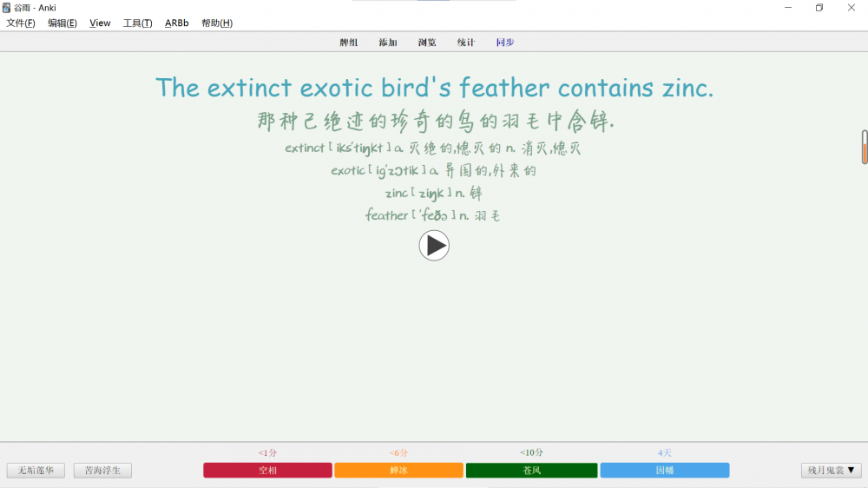Click the exotic definition line

[x=433, y=170]
